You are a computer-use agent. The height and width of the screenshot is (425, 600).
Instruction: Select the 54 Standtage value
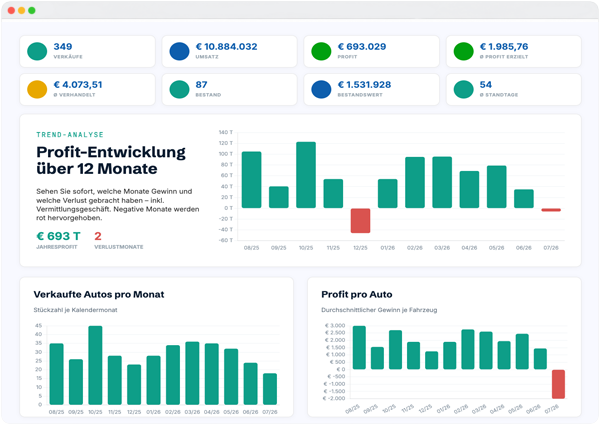pyautogui.click(x=486, y=85)
